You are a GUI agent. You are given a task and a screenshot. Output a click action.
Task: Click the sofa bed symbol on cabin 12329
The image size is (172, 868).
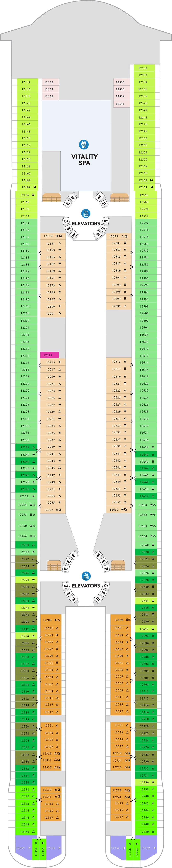point(58,753)
